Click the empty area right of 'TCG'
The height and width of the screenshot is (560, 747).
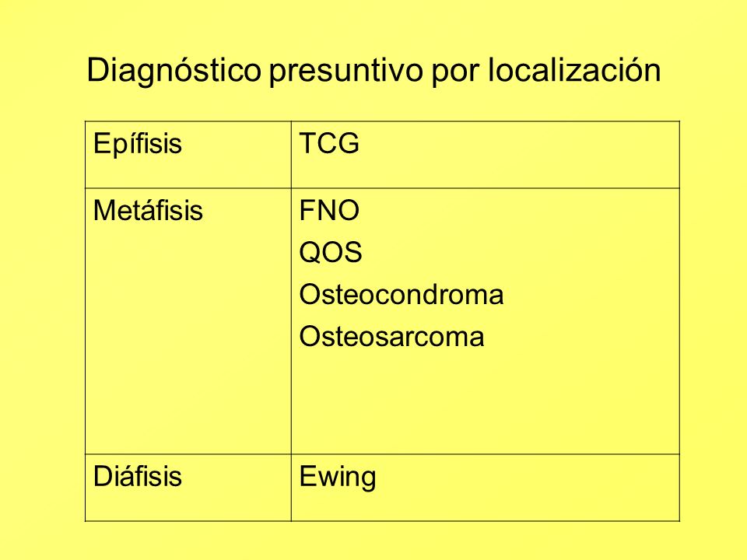[519, 155]
